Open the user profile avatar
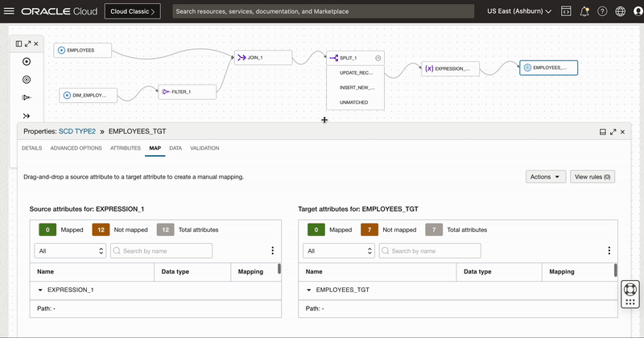 tap(638, 11)
